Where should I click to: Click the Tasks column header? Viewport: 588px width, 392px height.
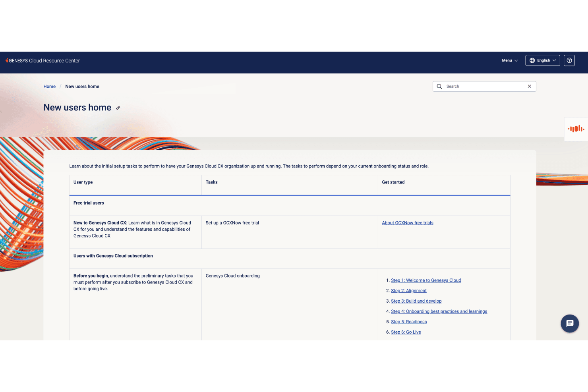pyautogui.click(x=212, y=182)
